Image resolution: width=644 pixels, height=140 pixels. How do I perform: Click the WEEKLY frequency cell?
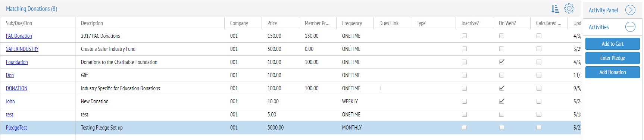click(355, 101)
